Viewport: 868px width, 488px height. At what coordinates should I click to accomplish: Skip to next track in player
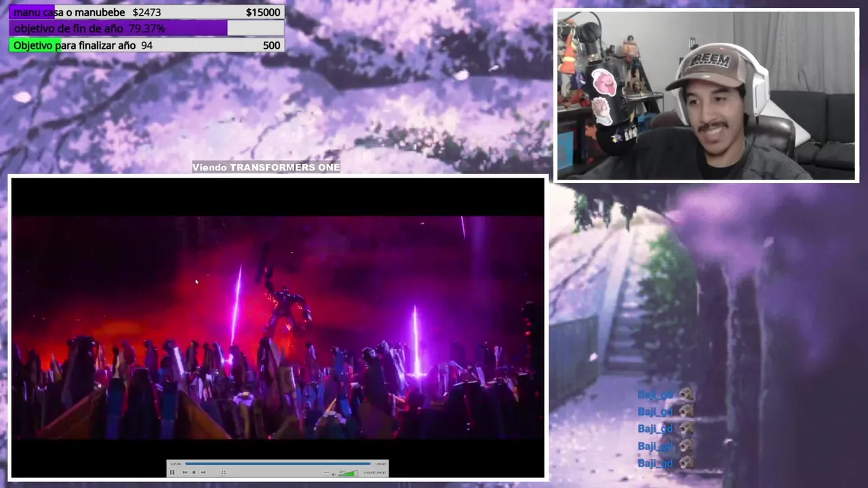(203, 472)
